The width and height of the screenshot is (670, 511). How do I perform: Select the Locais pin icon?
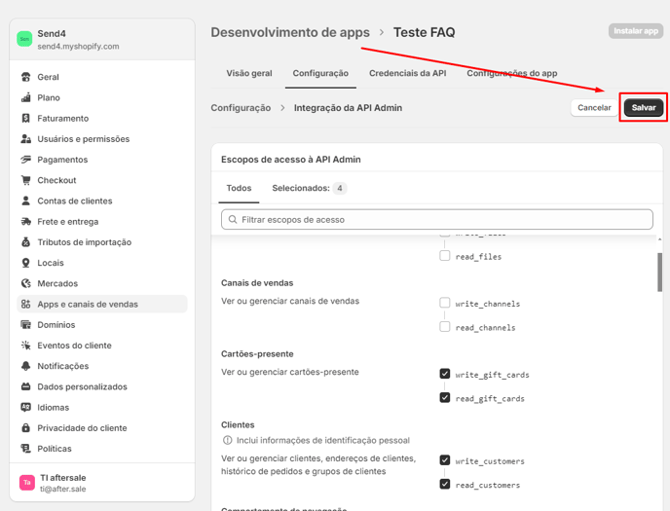click(27, 263)
